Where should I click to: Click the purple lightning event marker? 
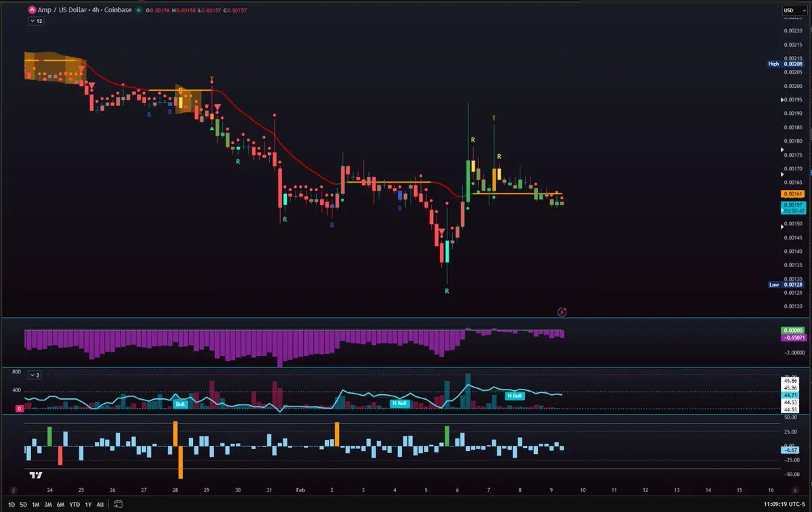[562, 312]
